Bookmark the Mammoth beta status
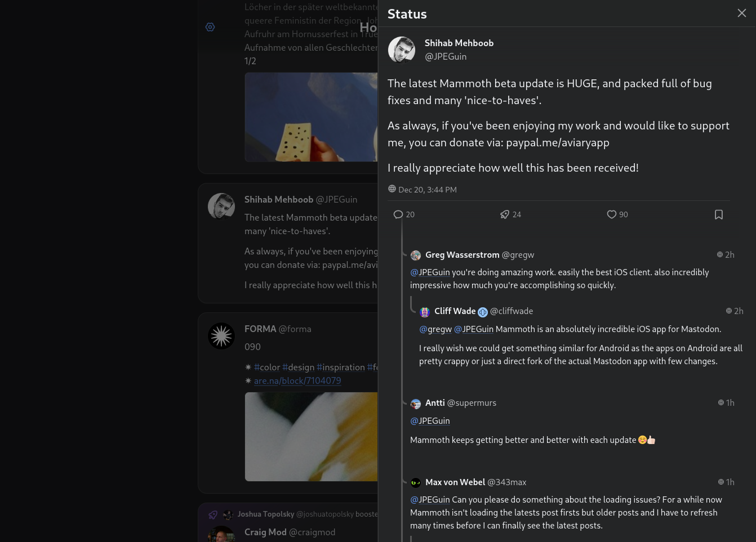This screenshot has width=756, height=542. click(718, 214)
